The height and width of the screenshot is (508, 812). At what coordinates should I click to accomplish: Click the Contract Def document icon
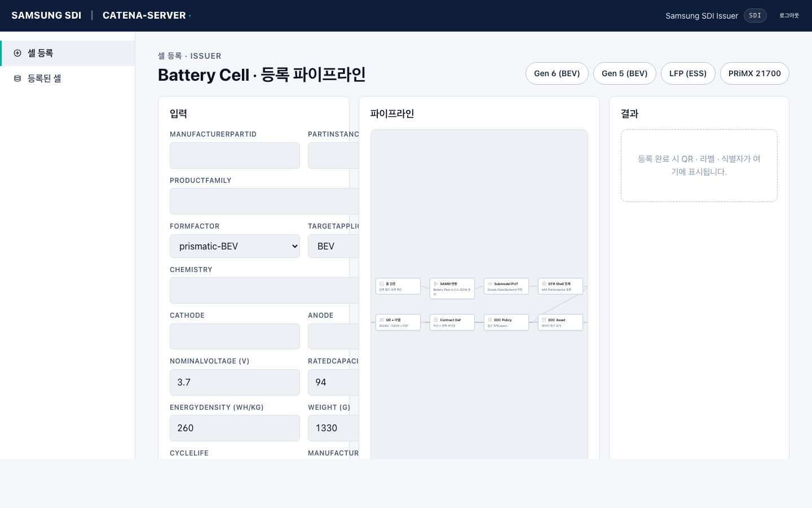coord(436,320)
